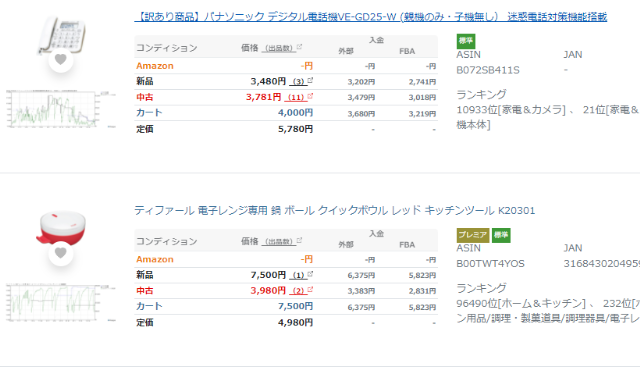Open external link icon beside used listings (2)
The image size is (640, 381).
click(x=310, y=290)
